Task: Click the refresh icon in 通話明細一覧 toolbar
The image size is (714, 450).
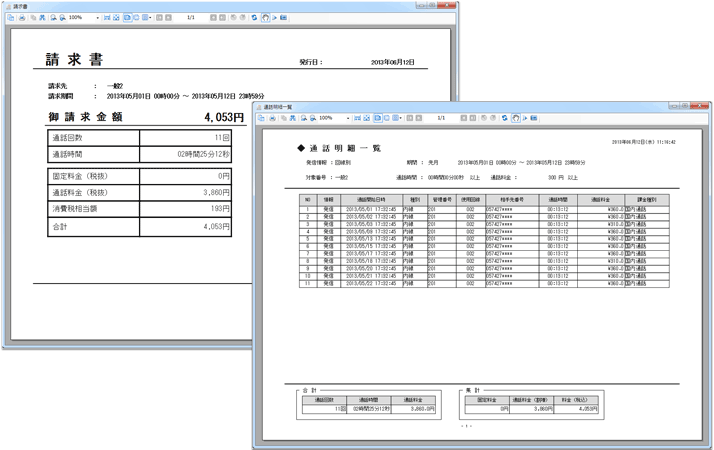Action: [x=505, y=118]
